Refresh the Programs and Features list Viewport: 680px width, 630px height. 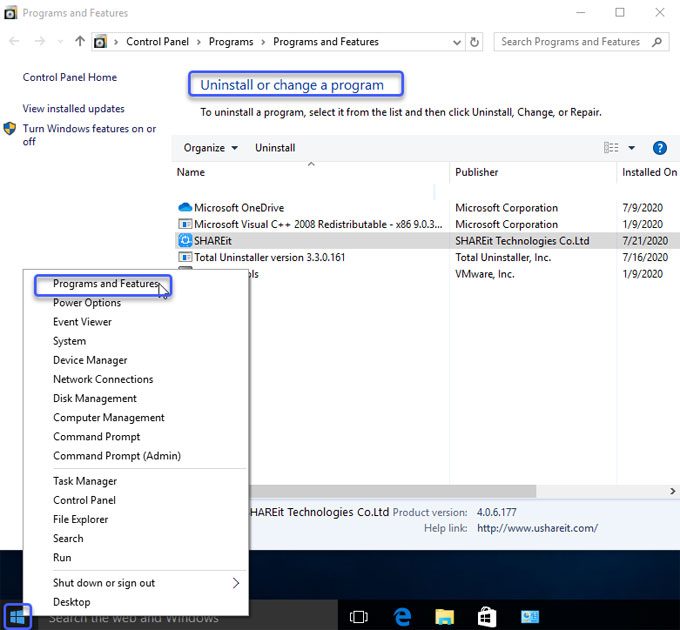click(x=474, y=42)
